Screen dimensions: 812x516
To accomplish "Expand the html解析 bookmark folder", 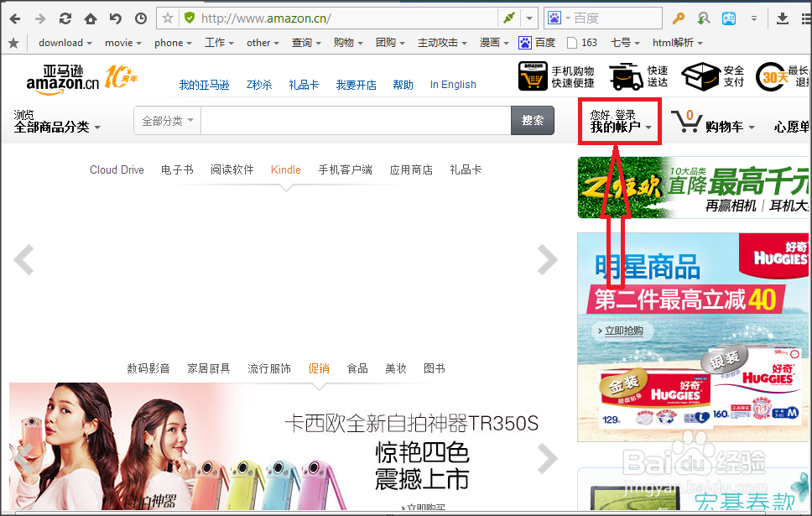I will click(x=677, y=43).
